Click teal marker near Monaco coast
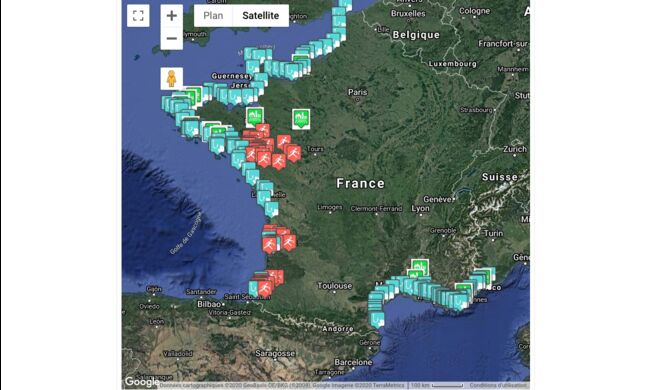650x390 pixels. point(486,277)
